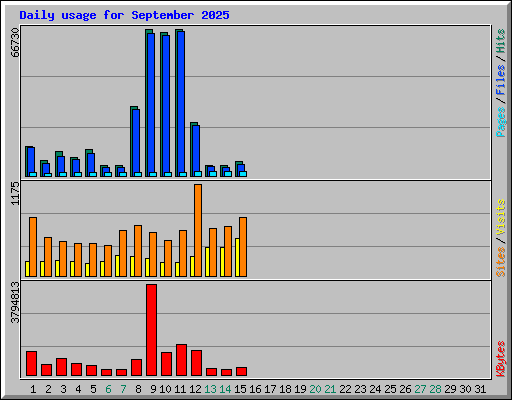Click the day 18 axis label
The height and width of the screenshot is (400, 512).
tap(285, 389)
